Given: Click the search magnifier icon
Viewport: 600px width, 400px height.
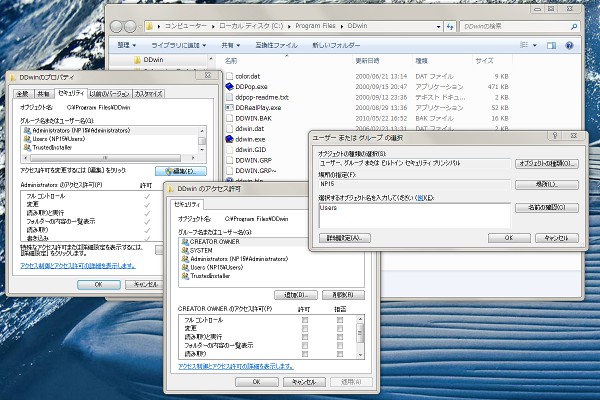Looking at the screenshot, I should pyautogui.click(x=574, y=27).
